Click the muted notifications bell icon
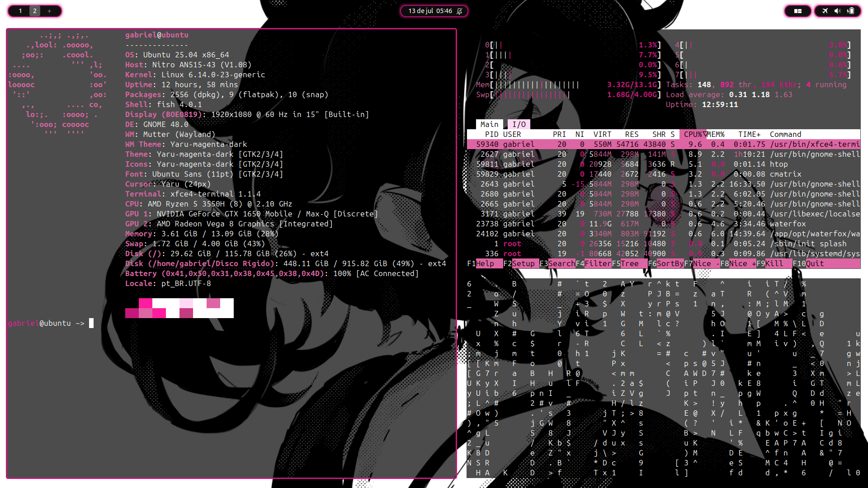The height and width of the screenshot is (488, 868). point(460,11)
